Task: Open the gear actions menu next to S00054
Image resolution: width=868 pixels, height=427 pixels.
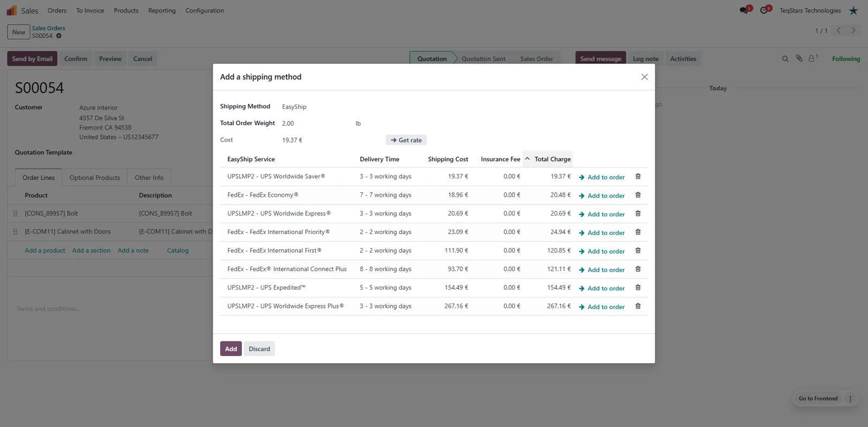Action: tap(59, 36)
